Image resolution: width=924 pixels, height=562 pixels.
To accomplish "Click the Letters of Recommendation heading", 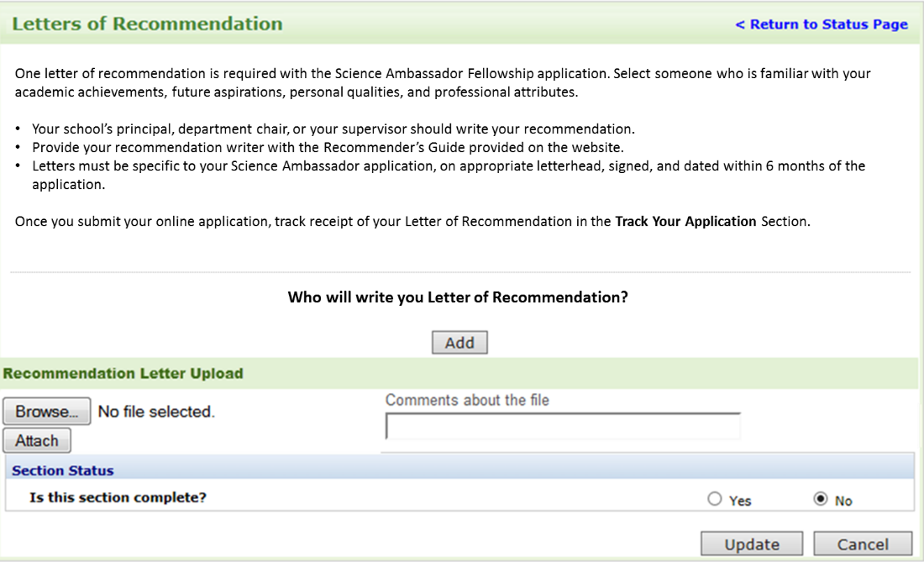I will (147, 24).
